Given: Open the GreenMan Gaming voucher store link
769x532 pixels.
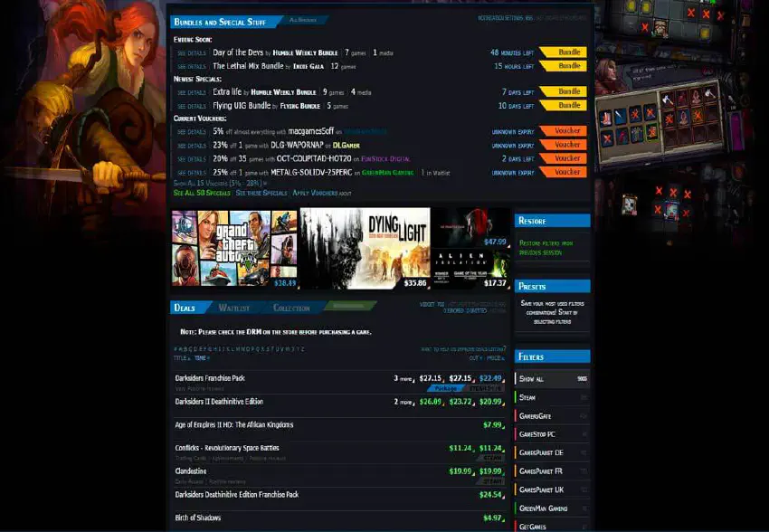Looking at the screenshot, I should [x=388, y=173].
